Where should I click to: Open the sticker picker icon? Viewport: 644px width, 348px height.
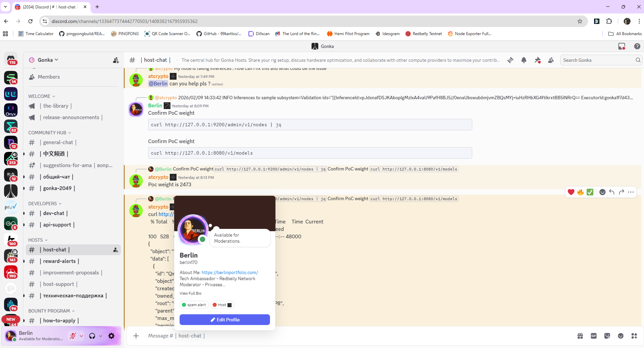point(607,336)
